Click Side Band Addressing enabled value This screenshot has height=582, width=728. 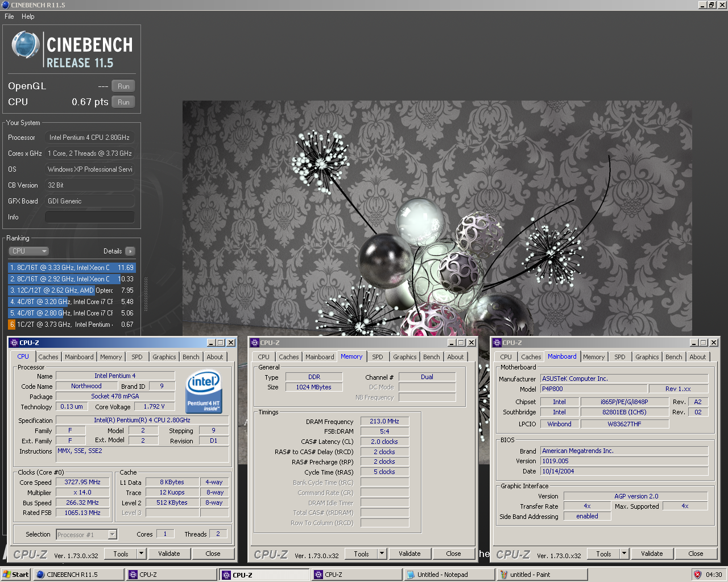coord(587,516)
